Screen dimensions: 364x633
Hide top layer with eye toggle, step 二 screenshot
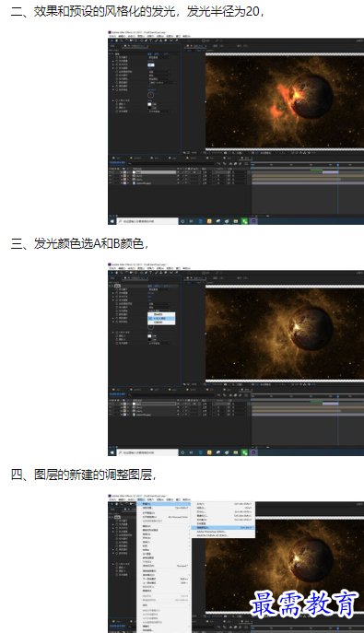(111, 172)
